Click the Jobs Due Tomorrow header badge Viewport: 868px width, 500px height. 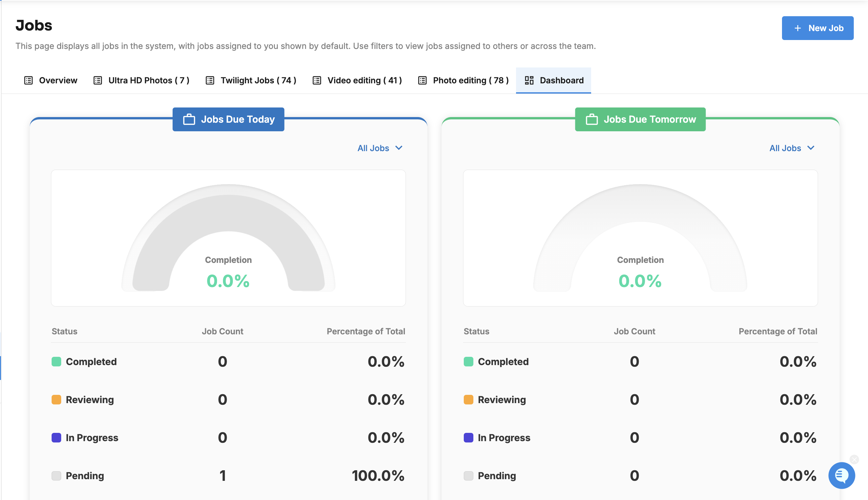pos(640,119)
